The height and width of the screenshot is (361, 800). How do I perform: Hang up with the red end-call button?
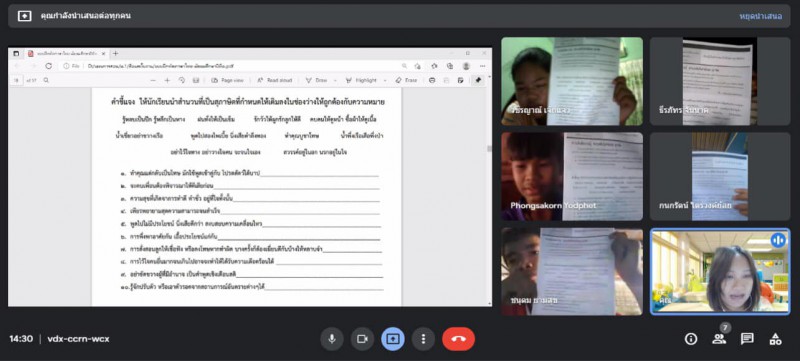coord(458,339)
